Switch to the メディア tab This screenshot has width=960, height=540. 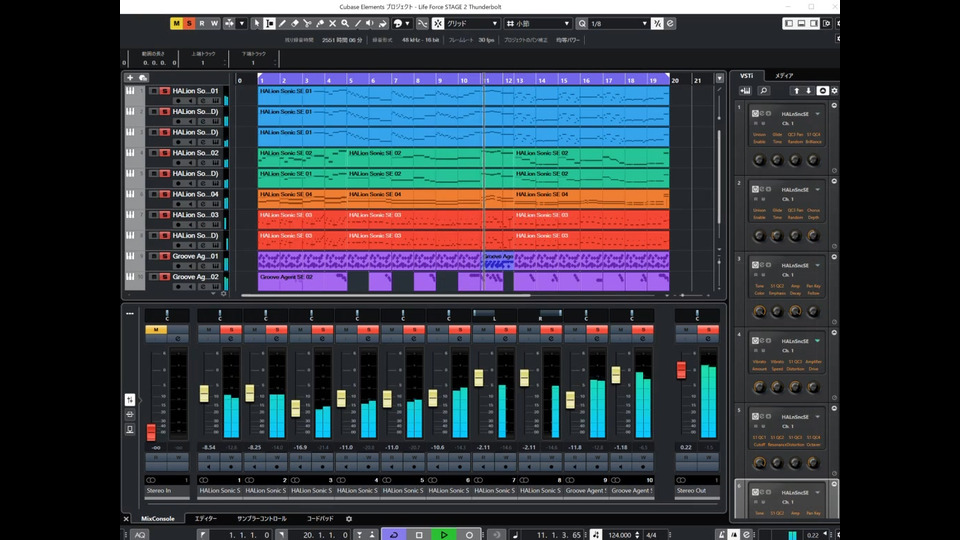[784, 76]
